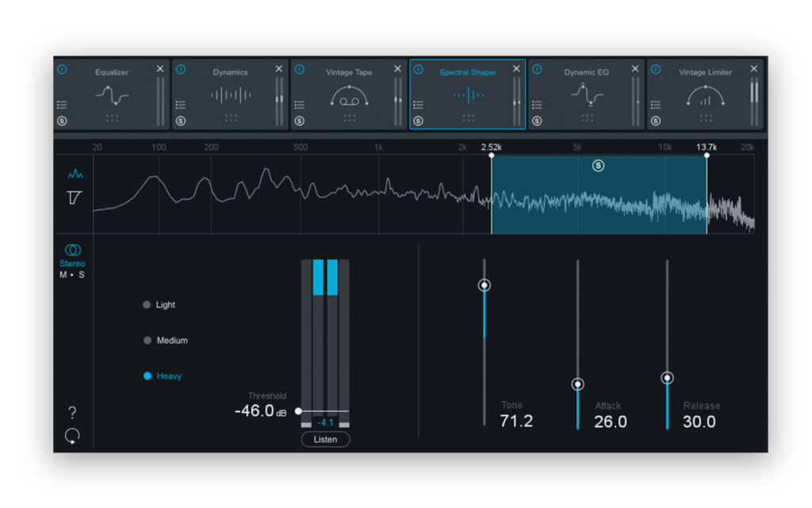Image resolution: width=812 pixels, height=508 pixels.
Task: Click the -46.0 dB threshold value
Action: point(260,410)
